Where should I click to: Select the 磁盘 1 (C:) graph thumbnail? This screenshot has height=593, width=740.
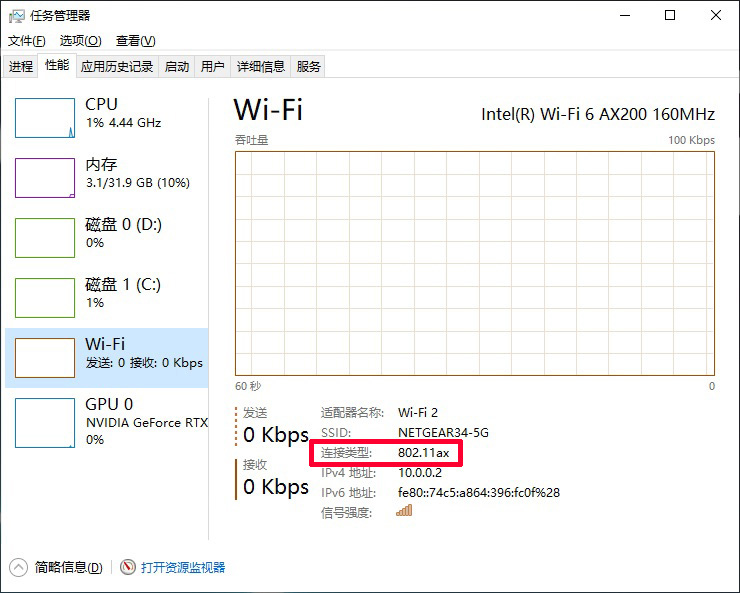45,298
